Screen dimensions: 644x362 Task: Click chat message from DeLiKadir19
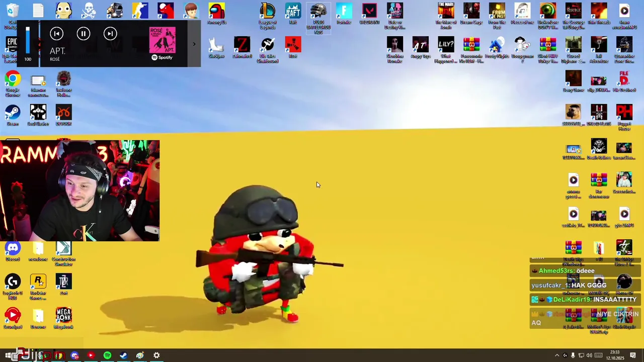pos(585,300)
